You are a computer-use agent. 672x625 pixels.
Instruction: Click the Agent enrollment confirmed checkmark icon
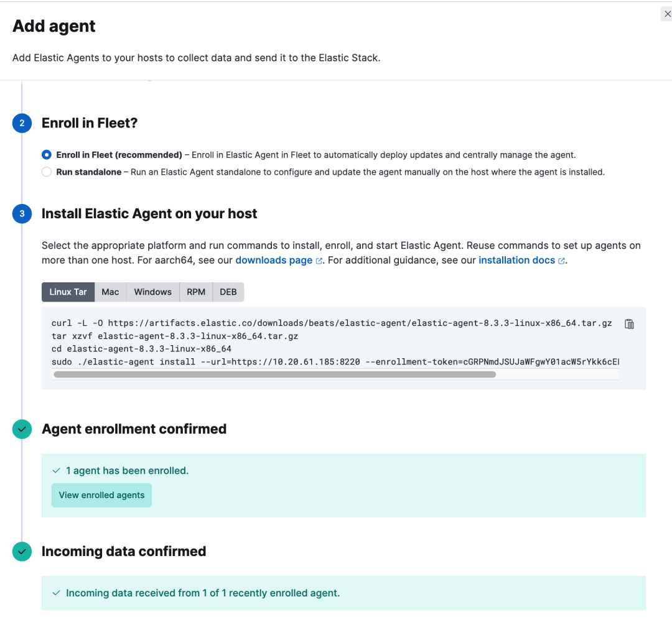(x=22, y=429)
